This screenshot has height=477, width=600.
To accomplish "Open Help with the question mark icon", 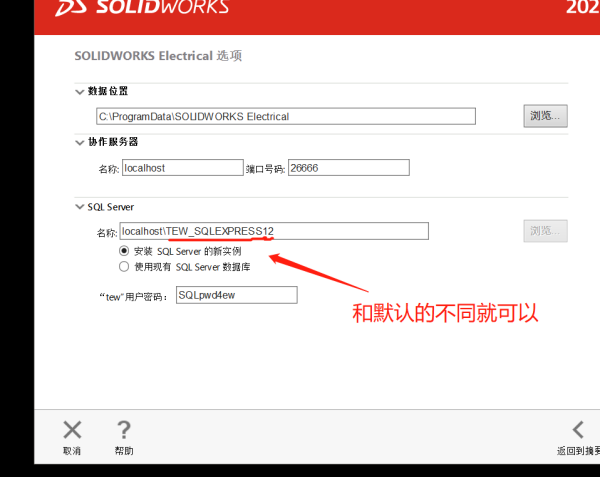I will 124,430.
